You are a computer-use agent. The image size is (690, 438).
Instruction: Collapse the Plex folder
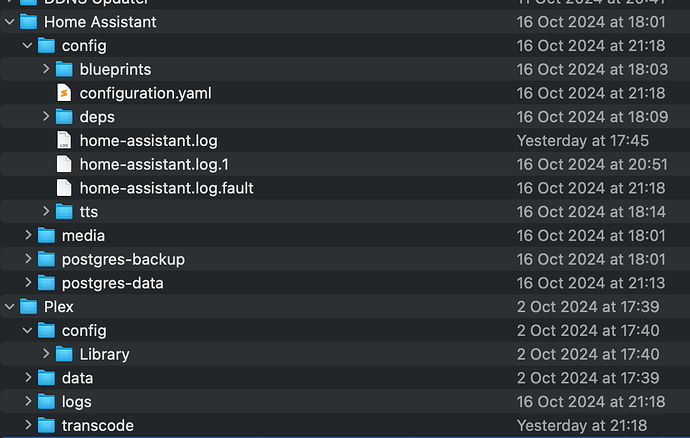[x=10, y=307]
